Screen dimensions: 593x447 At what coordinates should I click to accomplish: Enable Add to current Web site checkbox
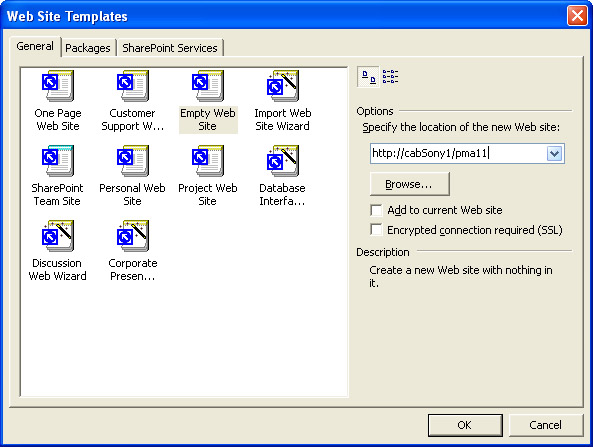point(376,210)
